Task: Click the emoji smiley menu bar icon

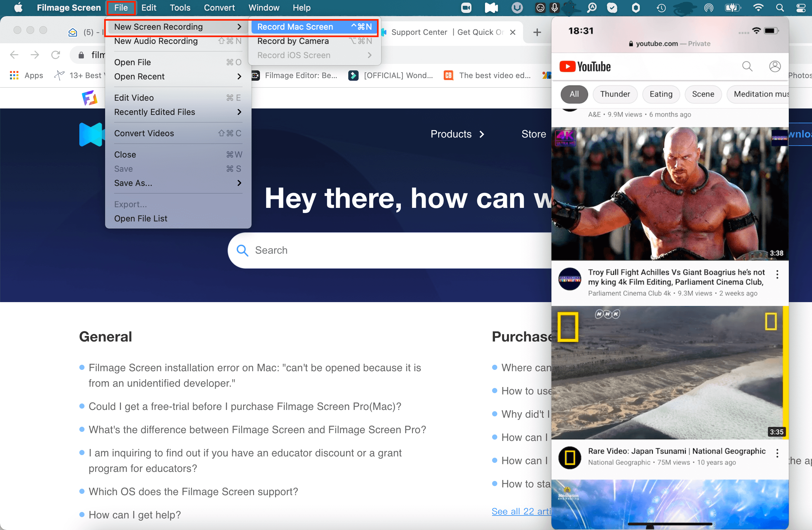Action: 540,7
